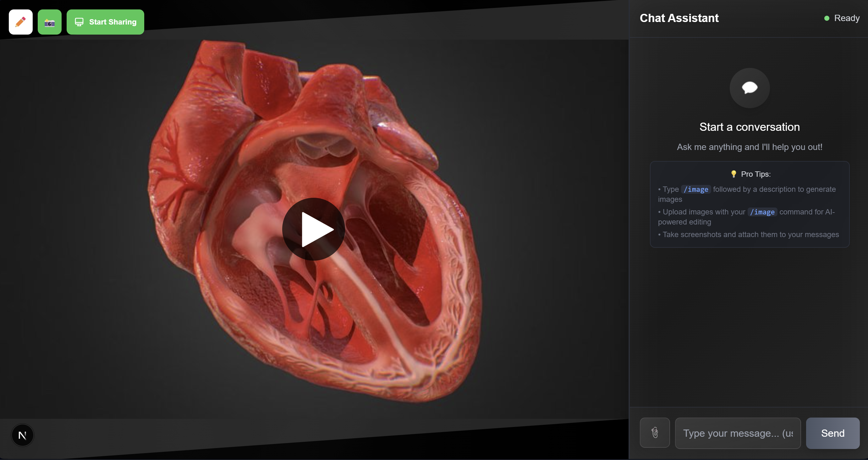
Task: Click the Pro Tips lightbulb icon
Action: click(733, 174)
